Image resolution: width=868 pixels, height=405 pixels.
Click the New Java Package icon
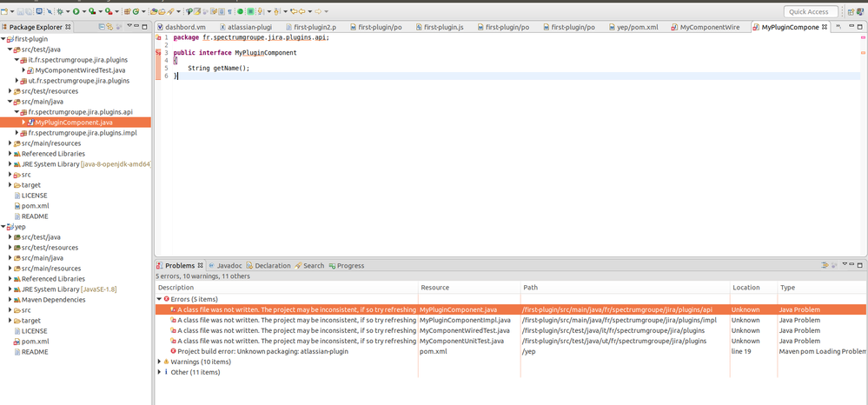[x=128, y=11]
